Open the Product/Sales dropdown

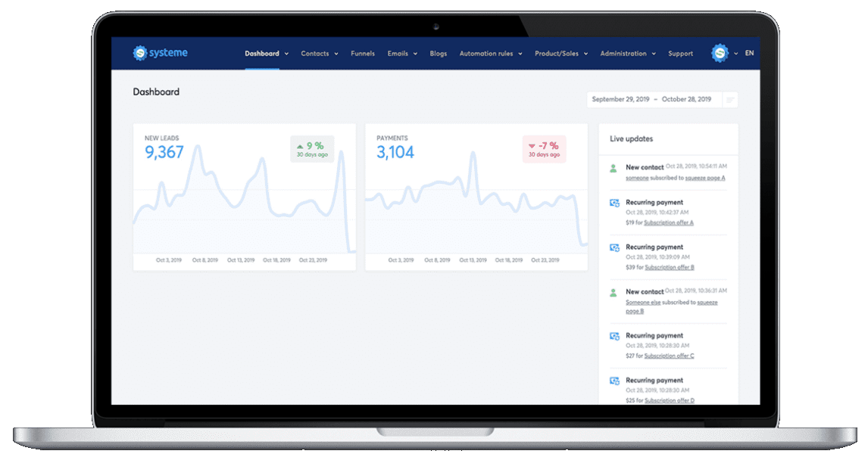(x=561, y=54)
